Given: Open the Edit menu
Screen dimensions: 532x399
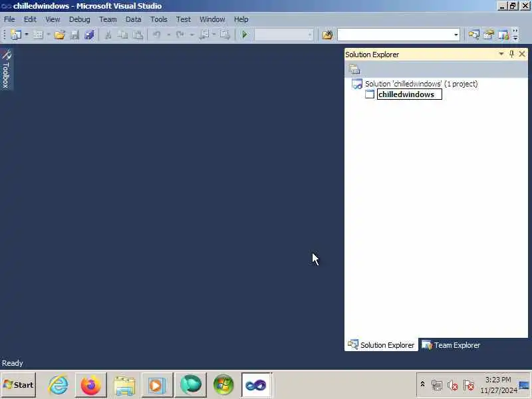Looking at the screenshot, I should (x=30, y=19).
